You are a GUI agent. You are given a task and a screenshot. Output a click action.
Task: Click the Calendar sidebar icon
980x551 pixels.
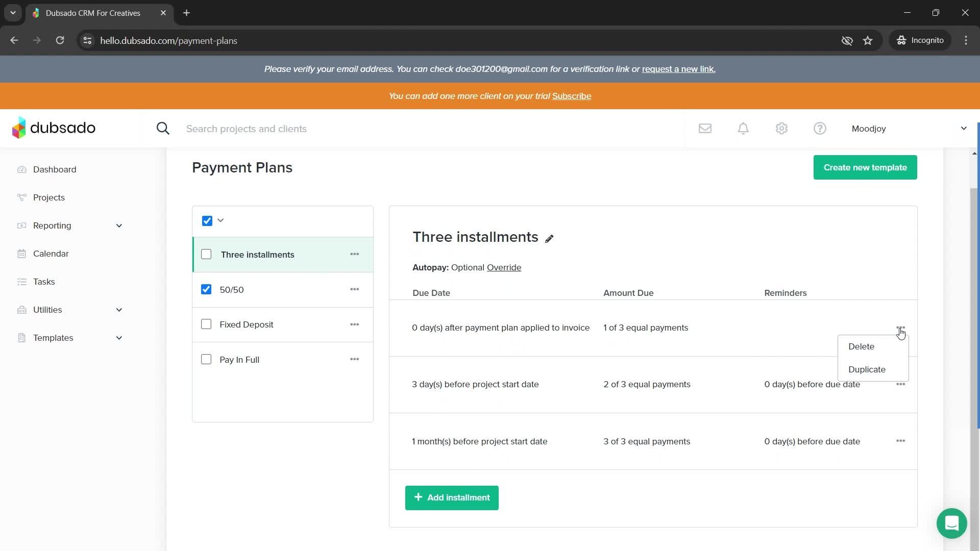point(21,254)
